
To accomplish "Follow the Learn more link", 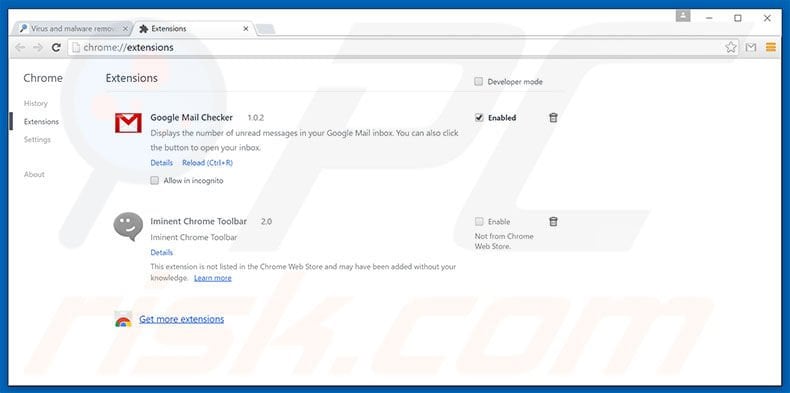I will pyautogui.click(x=213, y=278).
